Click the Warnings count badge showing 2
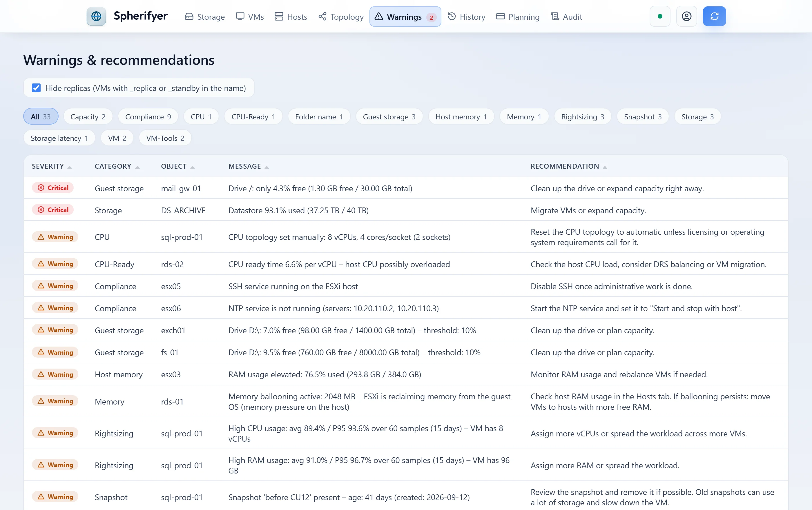The width and height of the screenshot is (812, 510). click(431, 17)
